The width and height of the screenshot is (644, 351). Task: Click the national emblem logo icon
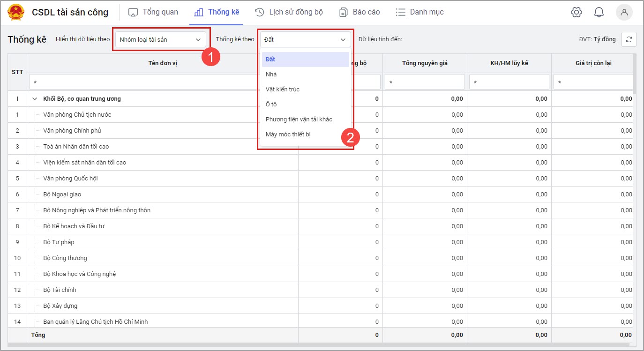coord(16,13)
